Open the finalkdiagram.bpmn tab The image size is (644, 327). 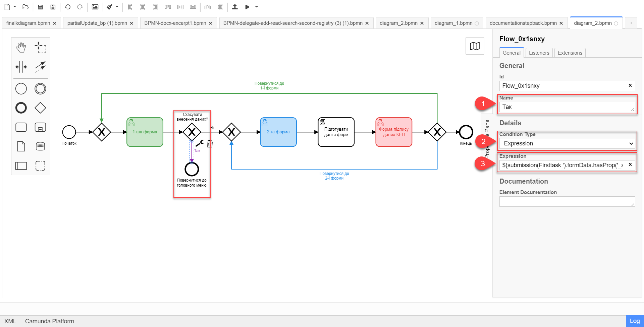(28, 23)
